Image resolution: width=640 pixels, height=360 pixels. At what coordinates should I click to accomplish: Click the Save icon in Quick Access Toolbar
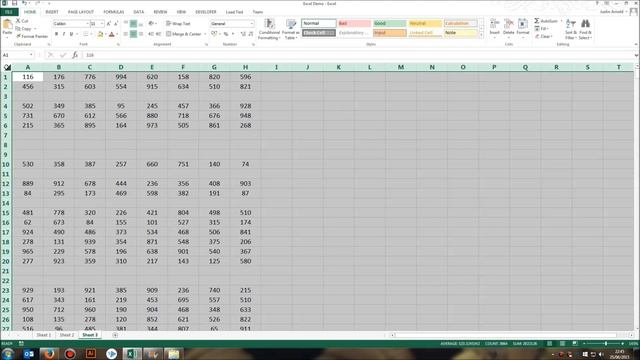tap(14, 3)
